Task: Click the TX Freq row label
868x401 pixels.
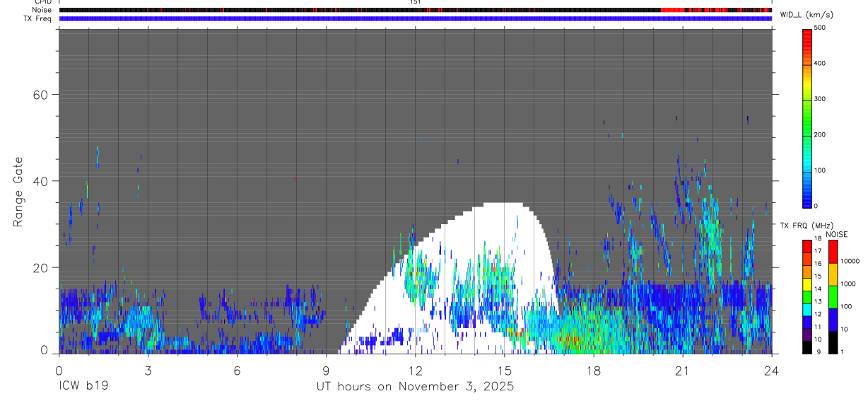Action: 38,18
